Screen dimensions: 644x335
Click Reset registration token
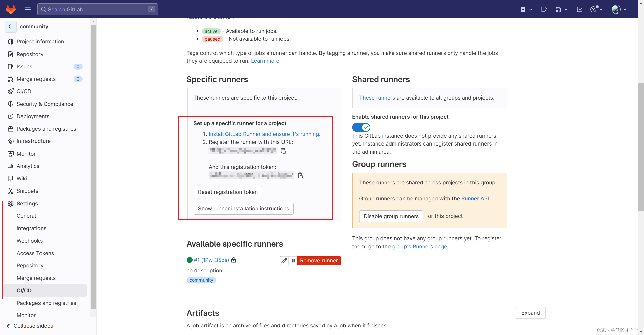click(x=228, y=192)
